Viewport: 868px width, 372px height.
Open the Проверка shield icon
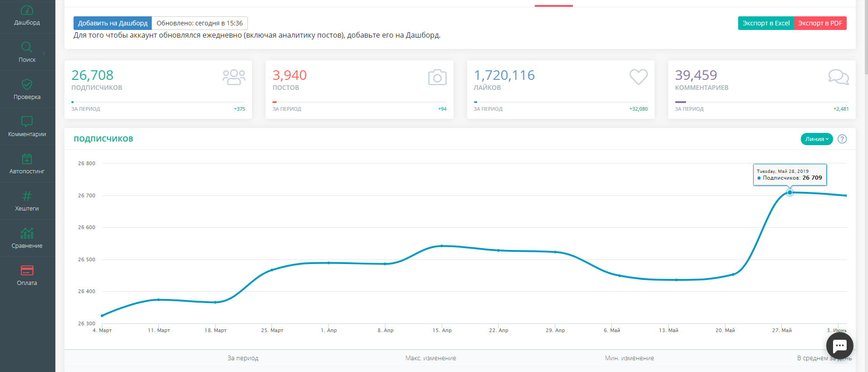27,84
